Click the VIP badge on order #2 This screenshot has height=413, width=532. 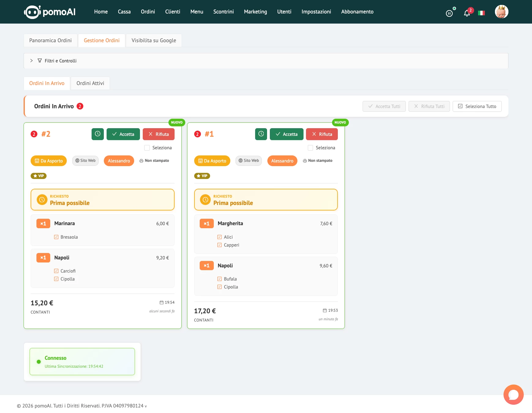pos(39,176)
